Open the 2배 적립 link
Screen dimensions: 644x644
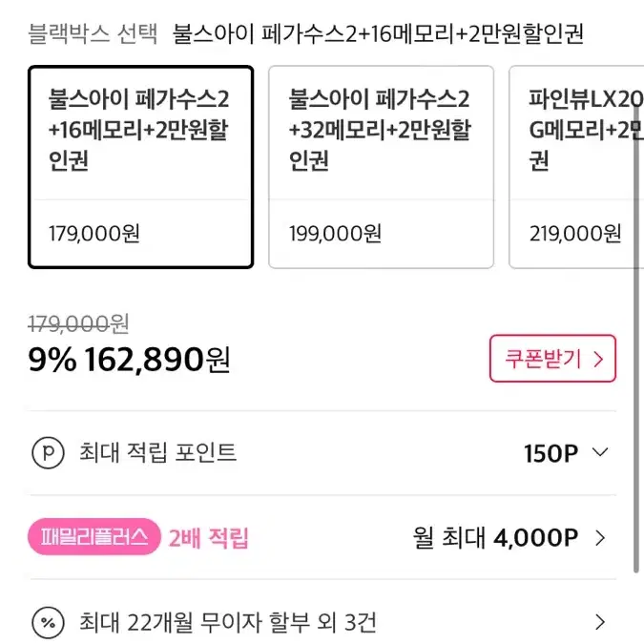209,538
